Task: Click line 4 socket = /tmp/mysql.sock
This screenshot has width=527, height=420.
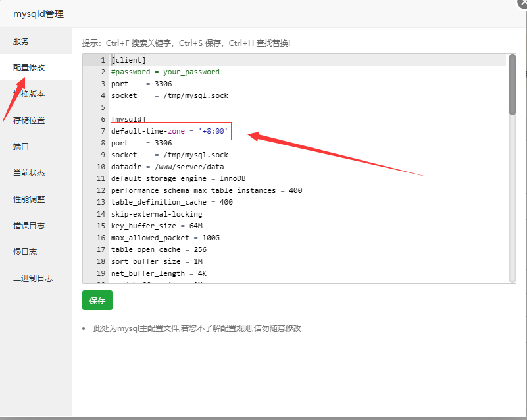Action: (x=170, y=95)
